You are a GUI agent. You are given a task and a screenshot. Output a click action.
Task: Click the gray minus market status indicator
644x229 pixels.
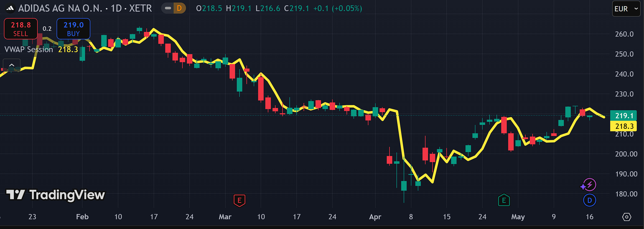click(168, 8)
